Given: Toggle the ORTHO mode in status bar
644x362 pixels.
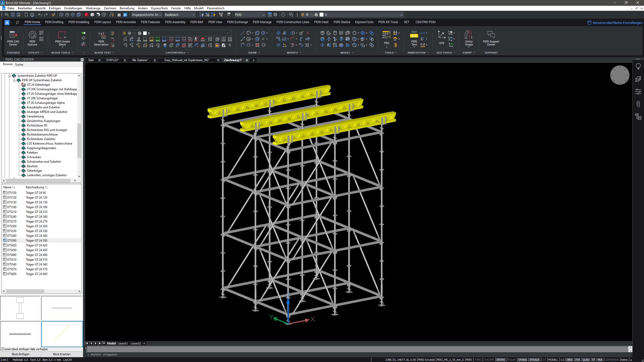Looking at the screenshot, I should tap(501, 360).
